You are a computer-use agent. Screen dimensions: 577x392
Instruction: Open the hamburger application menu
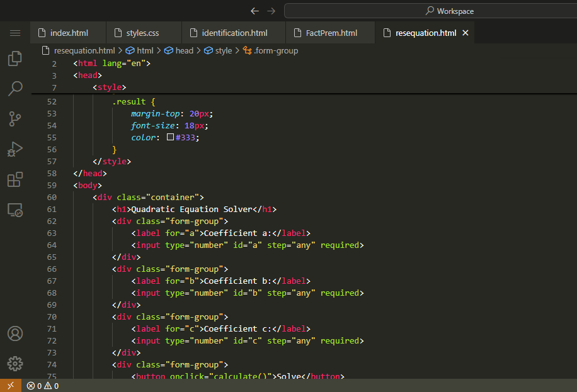point(15,33)
